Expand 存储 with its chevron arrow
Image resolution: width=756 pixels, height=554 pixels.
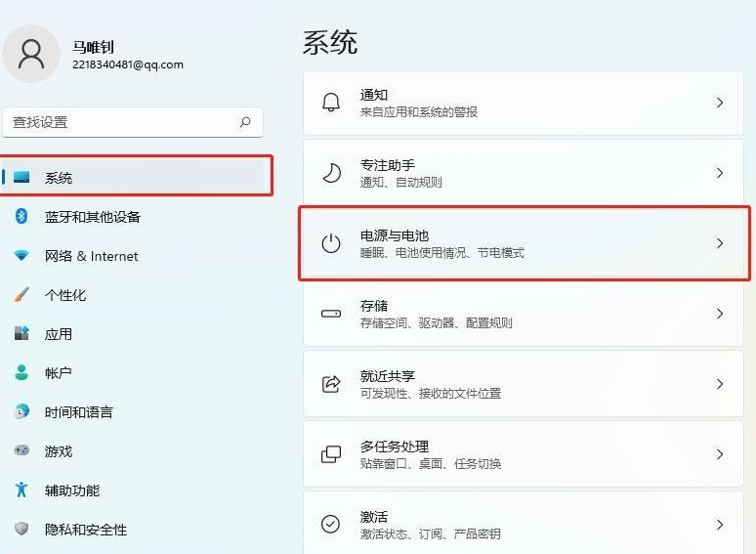(720, 314)
